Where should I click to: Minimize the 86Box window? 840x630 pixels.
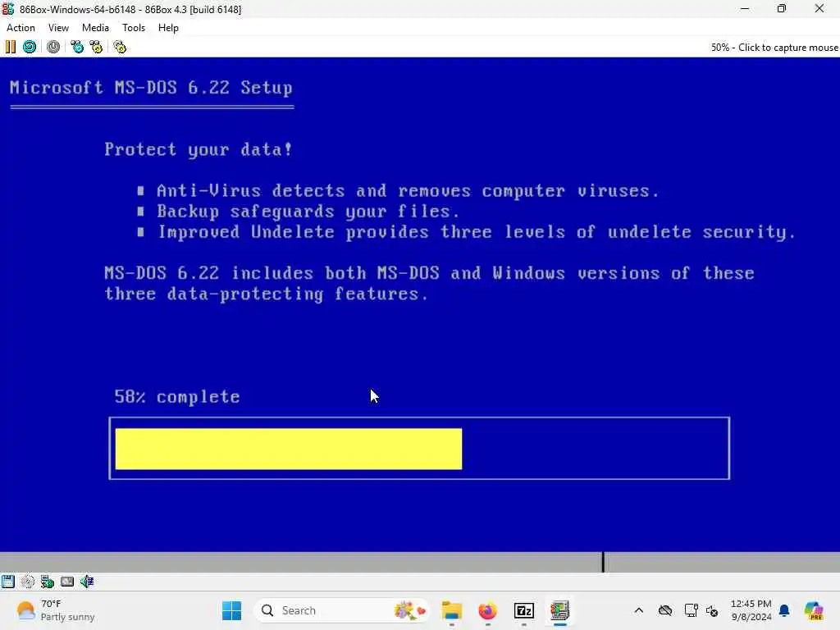click(745, 8)
